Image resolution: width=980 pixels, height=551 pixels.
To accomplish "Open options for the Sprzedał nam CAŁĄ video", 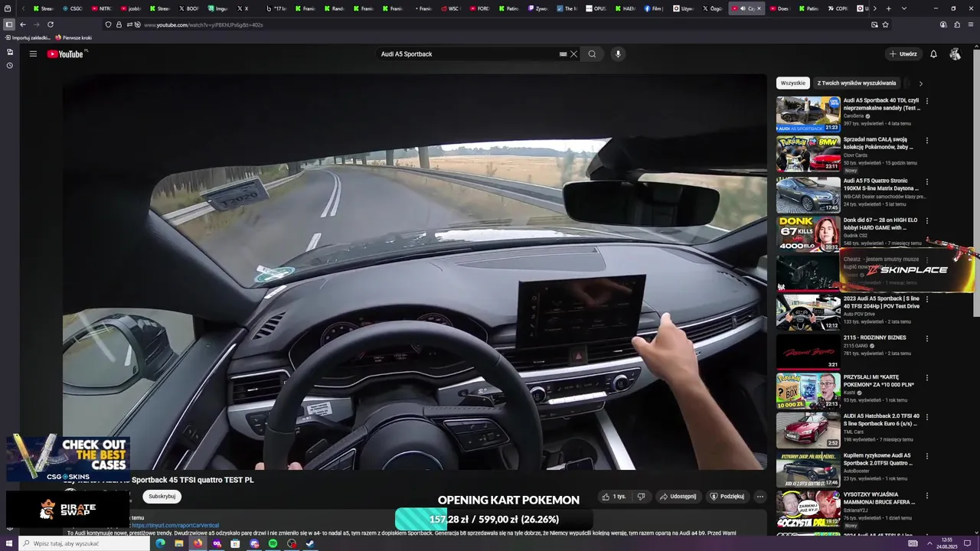I will [x=927, y=141].
